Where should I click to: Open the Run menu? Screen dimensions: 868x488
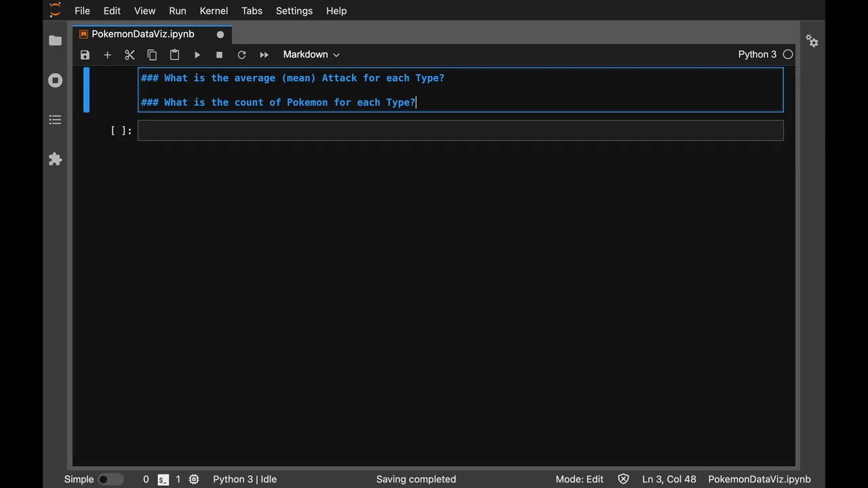(x=178, y=11)
